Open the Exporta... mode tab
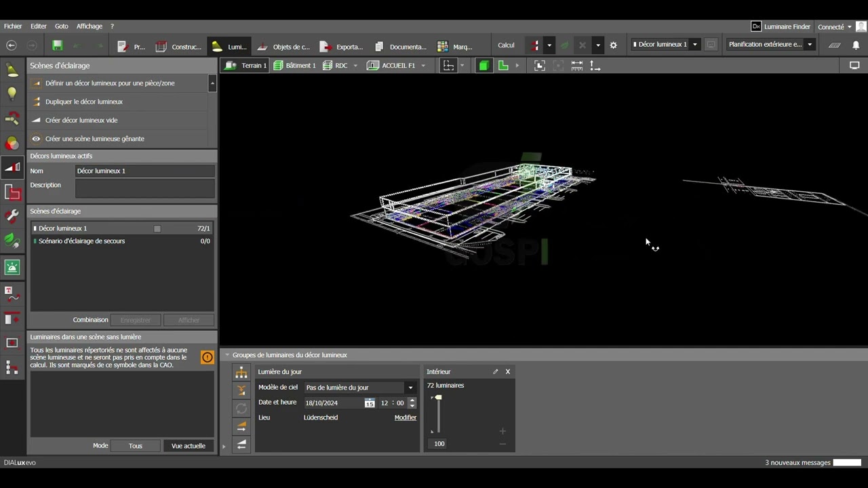868x488 pixels. click(x=342, y=47)
